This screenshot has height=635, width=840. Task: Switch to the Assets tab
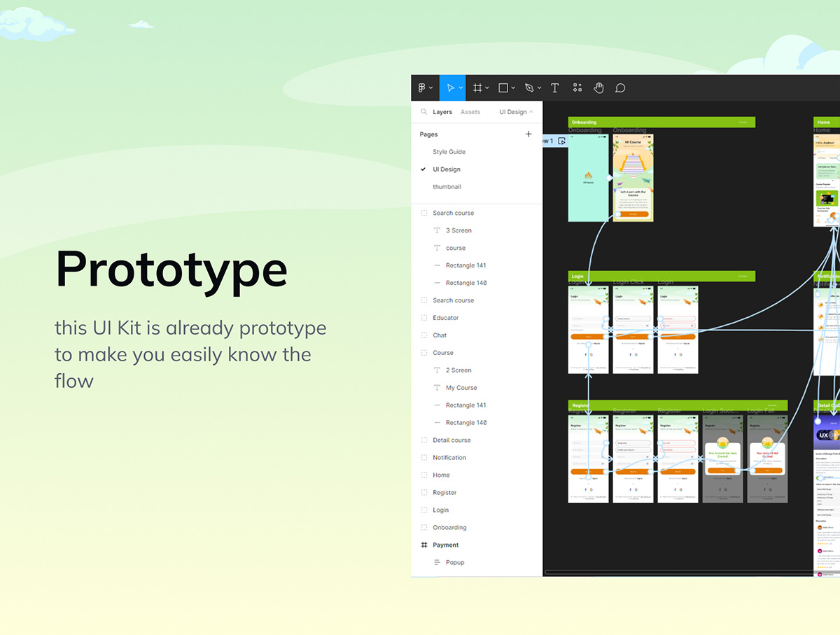click(x=470, y=112)
